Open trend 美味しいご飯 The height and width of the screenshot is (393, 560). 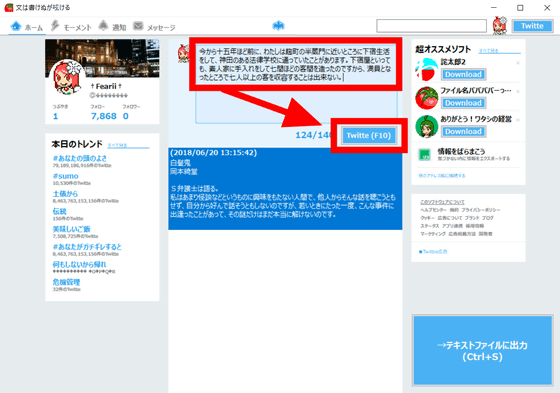71,229
